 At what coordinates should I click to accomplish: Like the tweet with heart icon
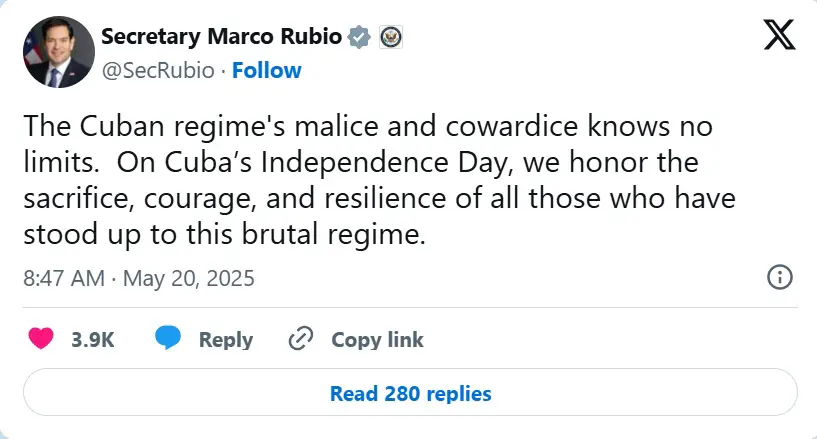(41, 339)
